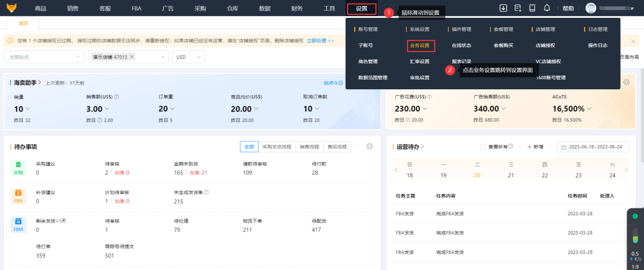This screenshot has width=644, height=270.
Task: Select the 采购发货流程 filter
Action: (277, 147)
